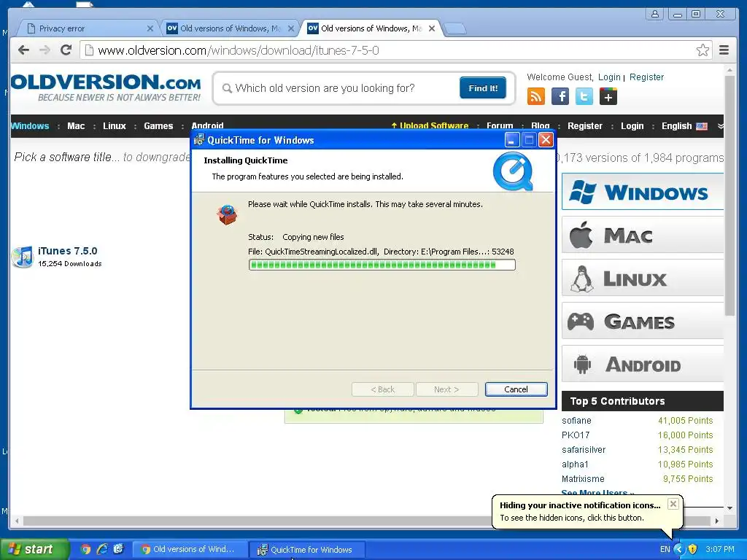The image size is (747, 560).
Task: Open contributor PKO17's profile
Action: (x=576, y=435)
